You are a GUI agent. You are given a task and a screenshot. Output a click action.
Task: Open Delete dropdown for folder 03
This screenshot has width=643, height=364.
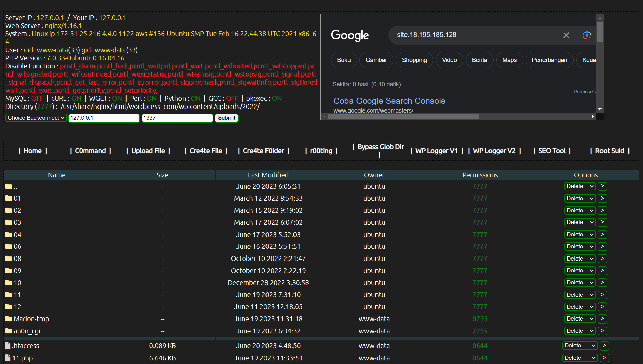[x=580, y=222]
